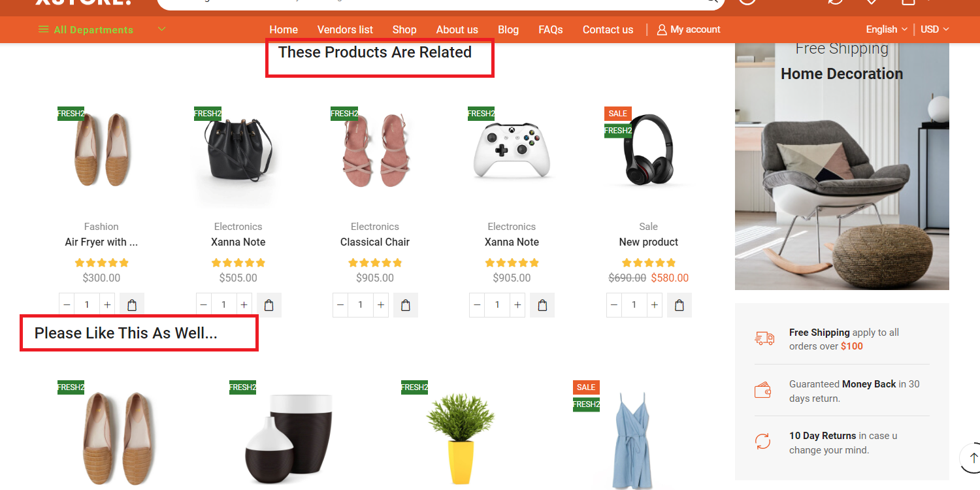Add the $580.00 New product to cart
Image resolution: width=980 pixels, height=490 pixels.
coord(679,305)
